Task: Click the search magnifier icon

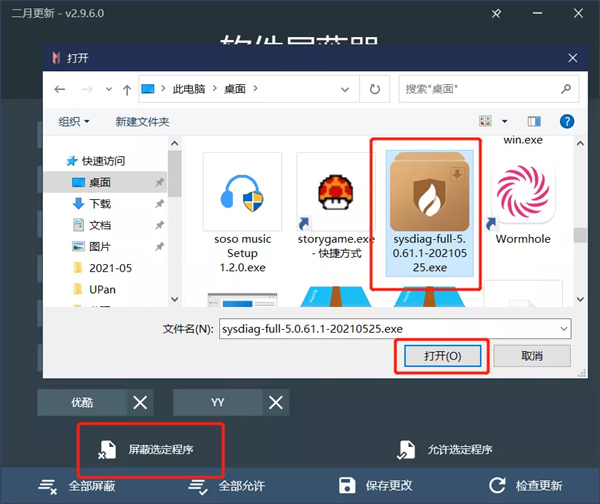Action: [566, 89]
